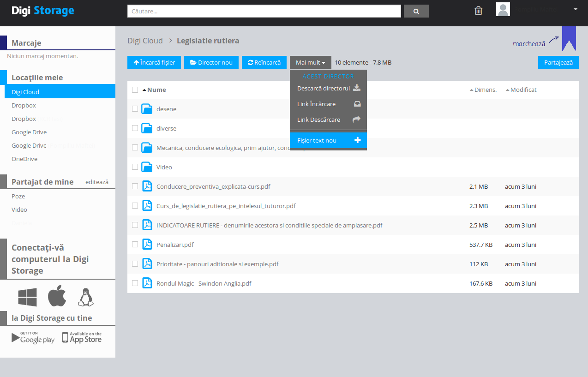Open the user account dropdown arrow
The image size is (588, 377).
pyautogui.click(x=576, y=9)
